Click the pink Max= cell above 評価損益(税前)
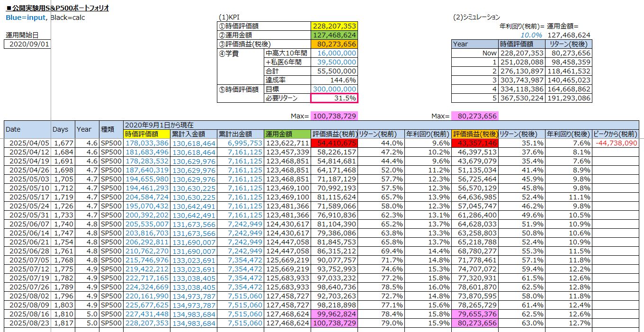644x332 pixels. [334, 116]
